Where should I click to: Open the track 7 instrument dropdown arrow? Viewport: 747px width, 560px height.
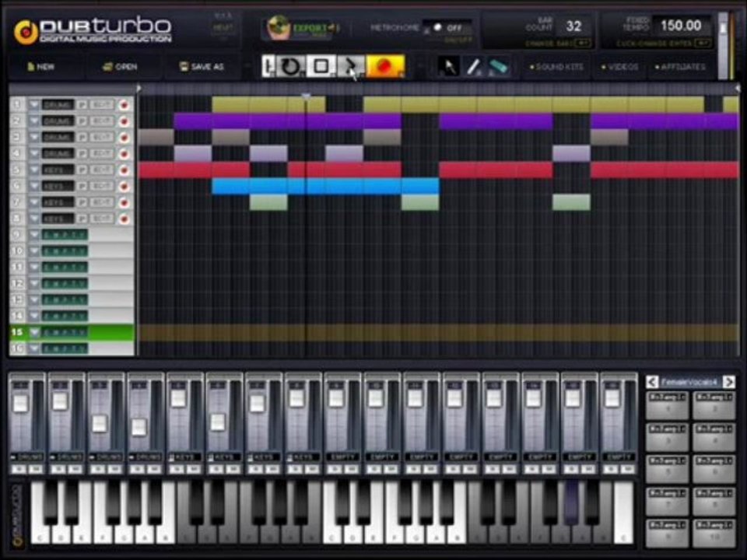33,202
